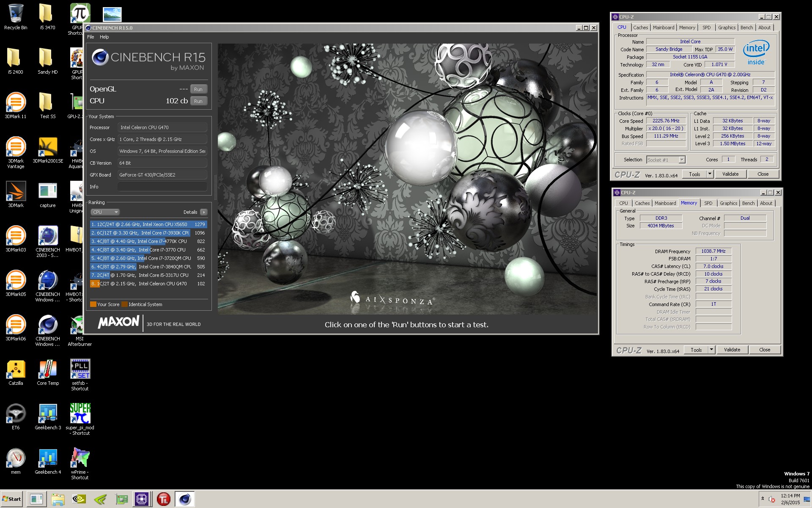
Task: Open setfsb shortcut icon
Action: tap(80, 375)
